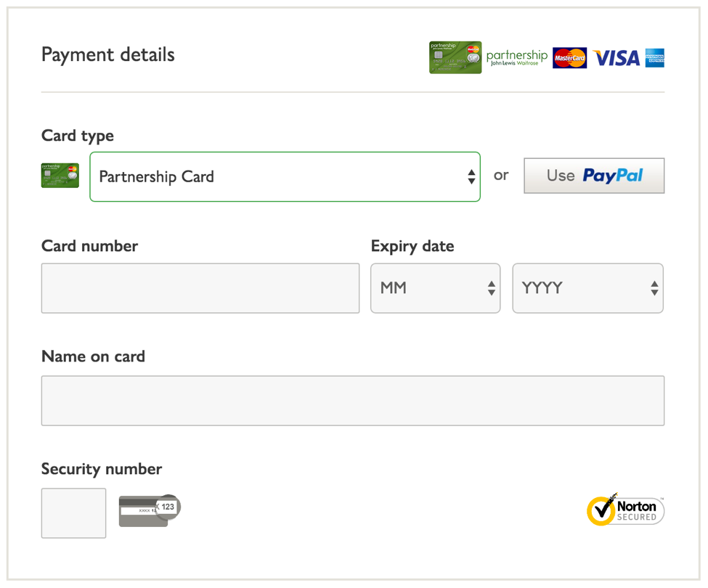This screenshot has width=708, height=588.
Task: Click into the Name on card field
Action: 353,401
